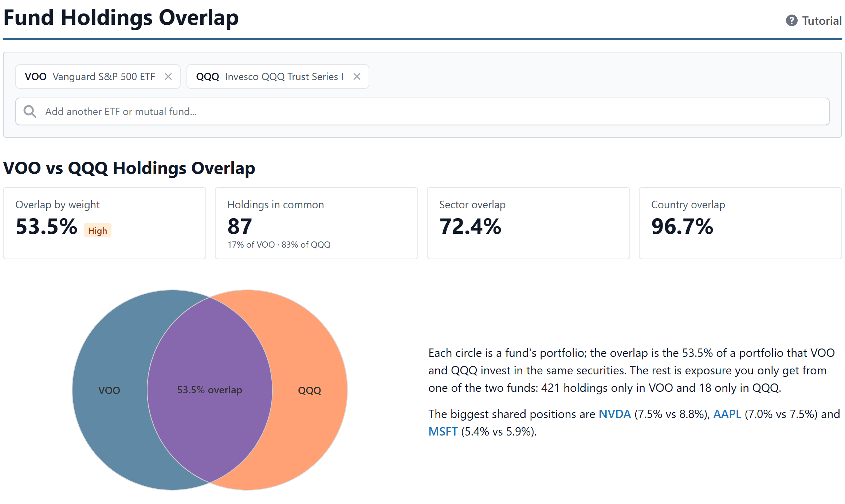The height and width of the screenshot is (504, 845).
Task: Click the Holdings in common 87 value
Action: (x=240, y=226)
